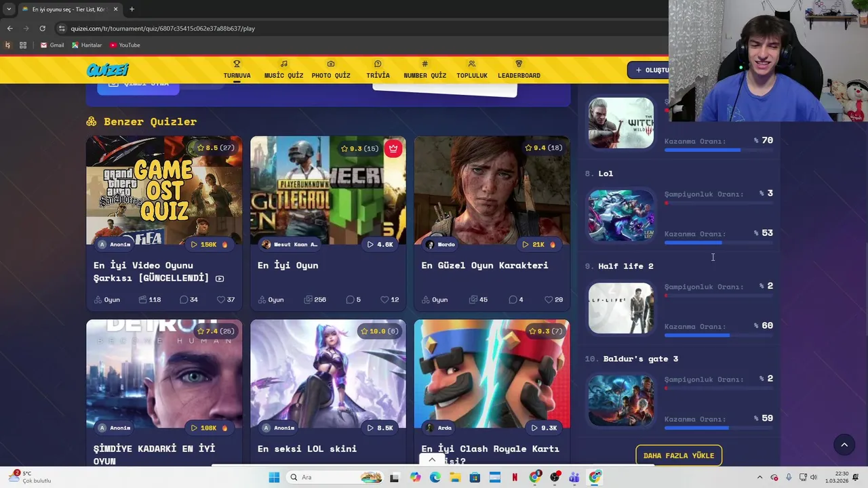Open the En İyi Oyun PUBG thumbnail
Image resolution: width=868 pixels, height=488 pixels.
328,190
